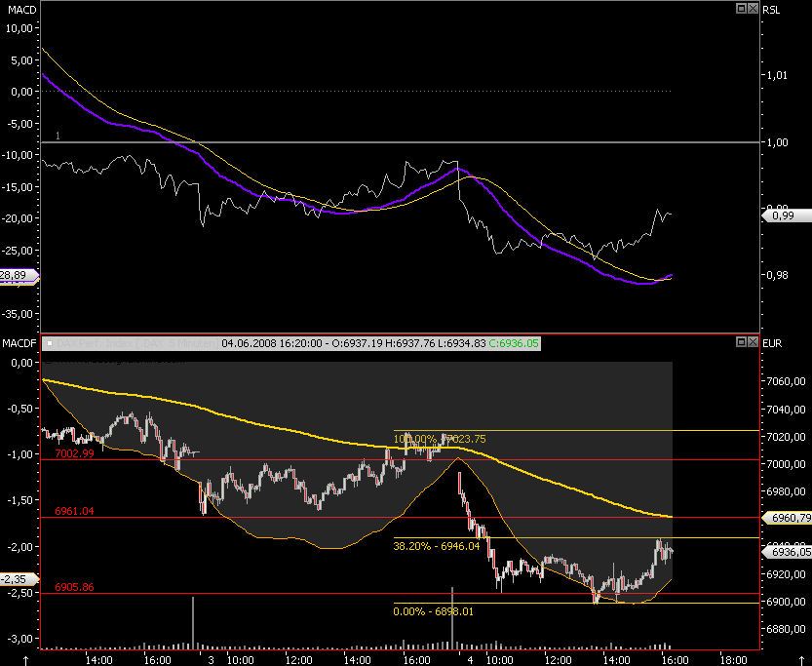Click the -35,00 label on MACD axis
The image size is (812, 666).
pos(18,314)
